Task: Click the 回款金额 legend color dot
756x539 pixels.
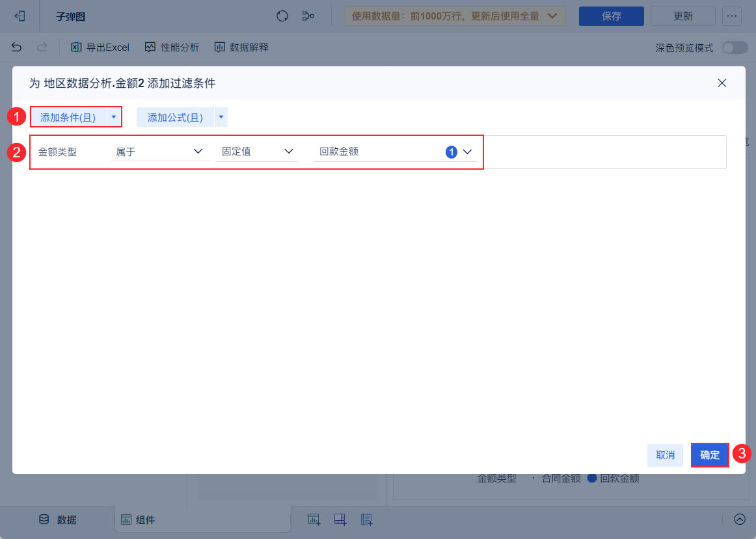Action: 592,479
